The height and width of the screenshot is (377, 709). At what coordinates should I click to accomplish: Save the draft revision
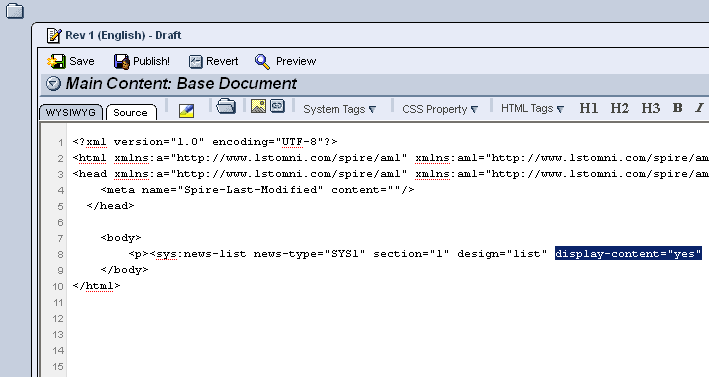click(x=71, y=61)
